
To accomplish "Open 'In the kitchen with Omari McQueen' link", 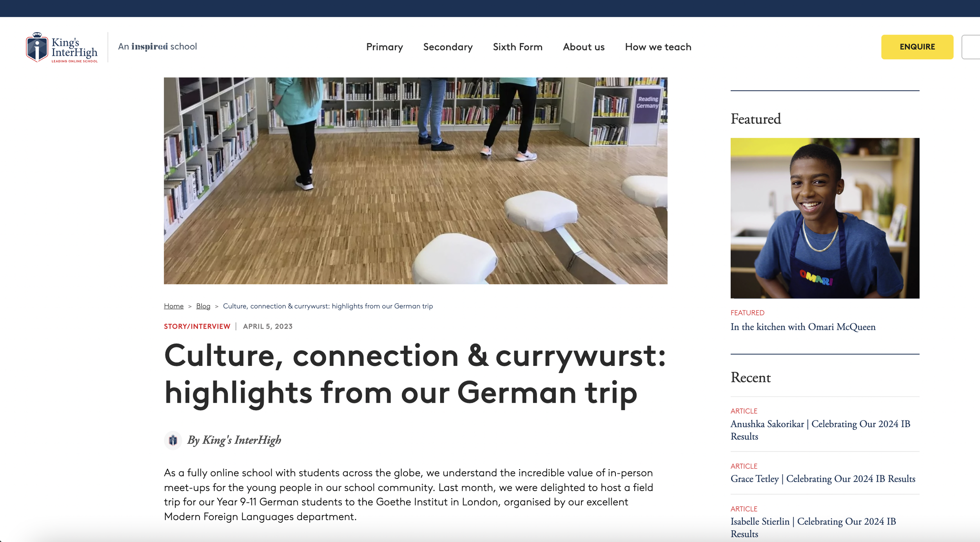I will (x=802, y=327).
